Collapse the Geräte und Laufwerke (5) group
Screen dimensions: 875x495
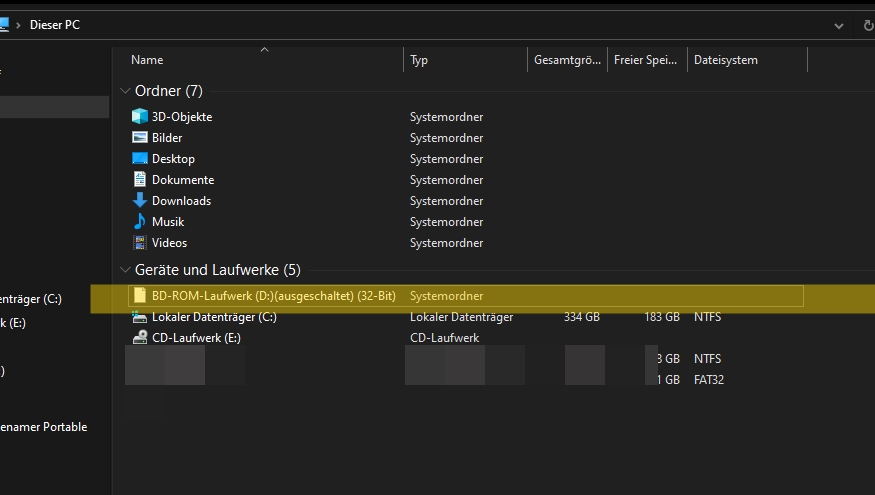125,270
